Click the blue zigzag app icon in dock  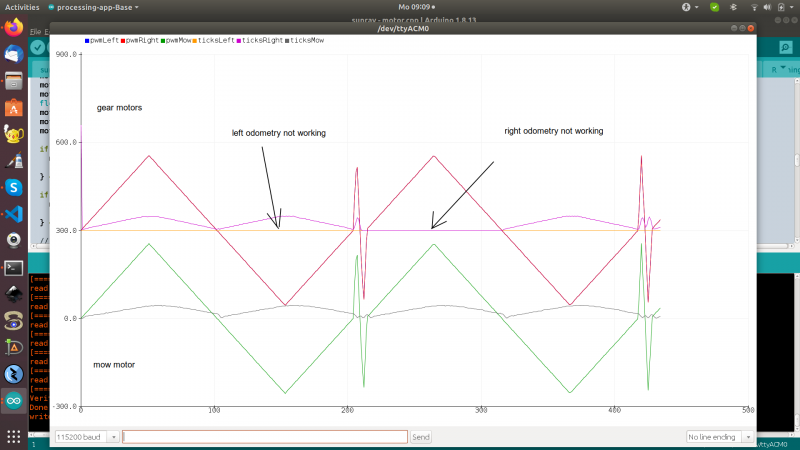click(x=14, y=374)
